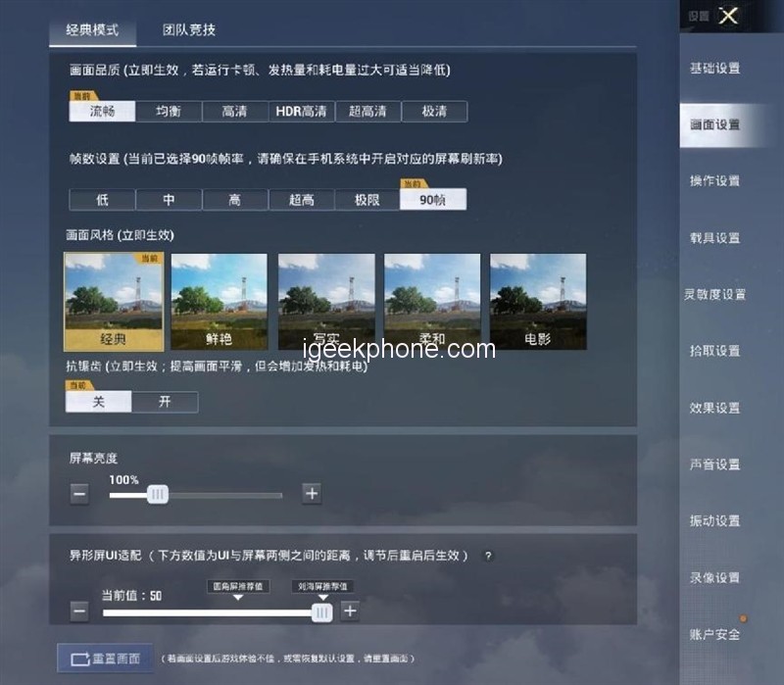Image resolution: width=784 pixels, height=685 pixels.
Task: Increase the notch UI adaptation value
Action: [350, 612]
